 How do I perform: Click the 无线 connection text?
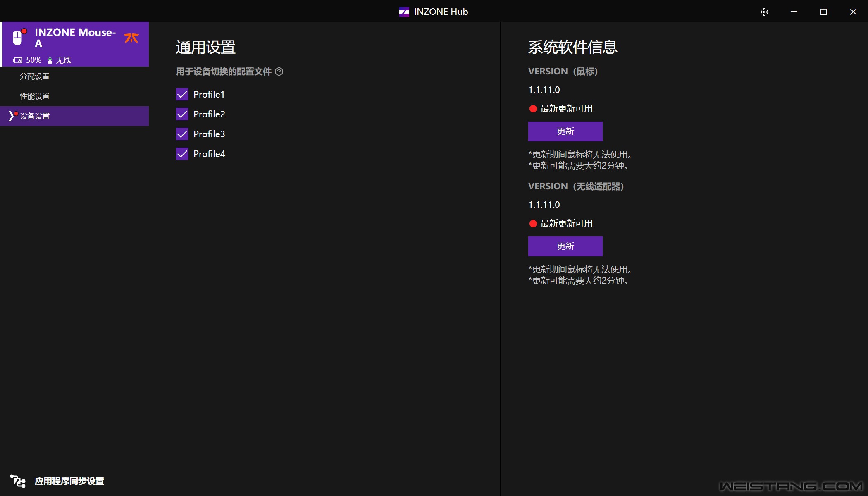64,60
